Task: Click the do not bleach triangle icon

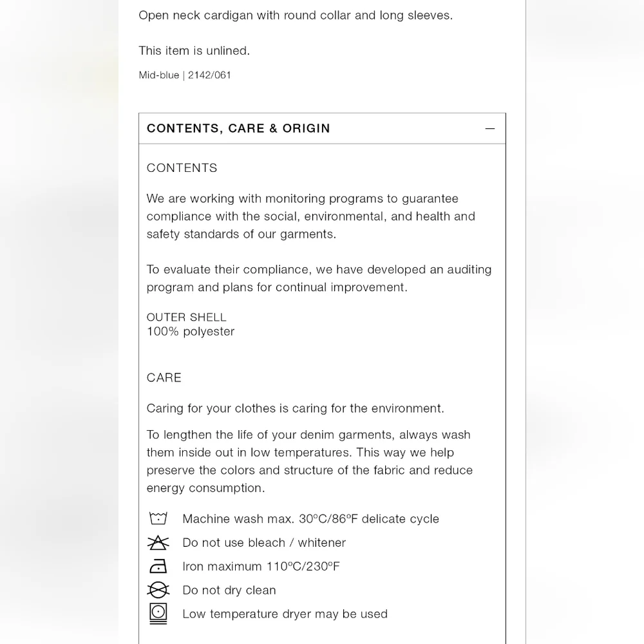Action: [x=158, y=542]
